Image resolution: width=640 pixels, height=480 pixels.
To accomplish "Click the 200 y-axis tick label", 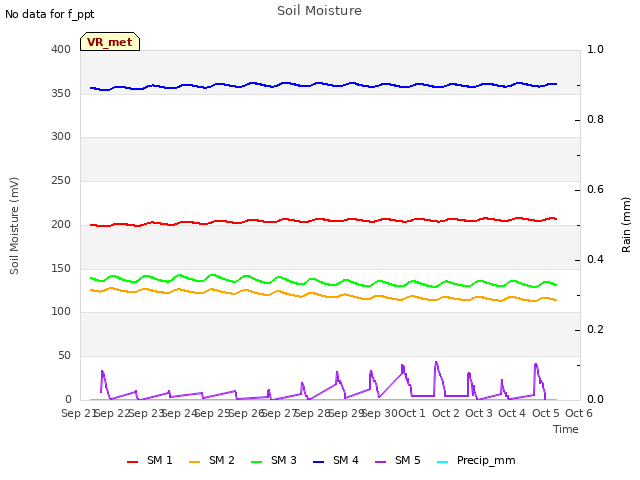I will point(61,224).
